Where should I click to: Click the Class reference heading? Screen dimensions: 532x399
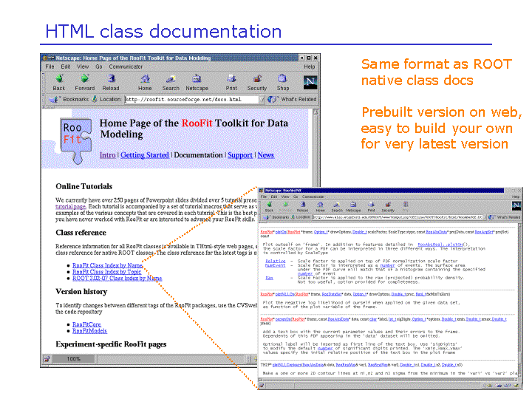click(81, 233)
